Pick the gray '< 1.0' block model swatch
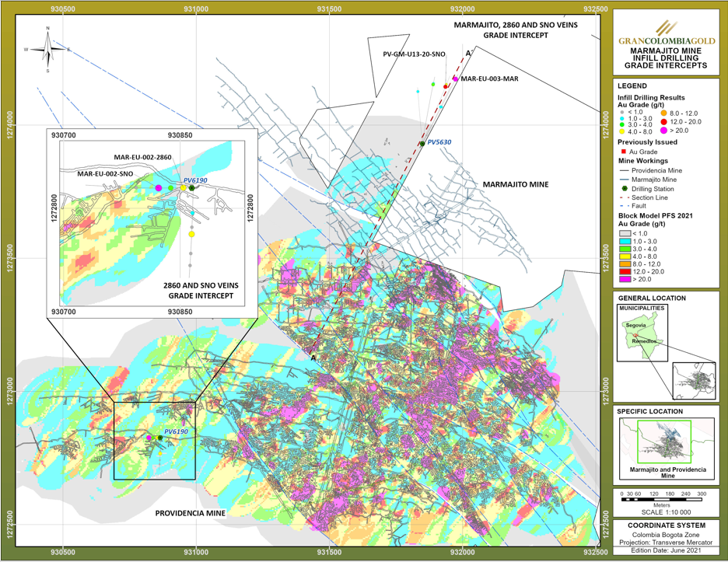Image resolution: width=728 pixels, height=562 pixels. pyautogui.click(x=625, y=233)
